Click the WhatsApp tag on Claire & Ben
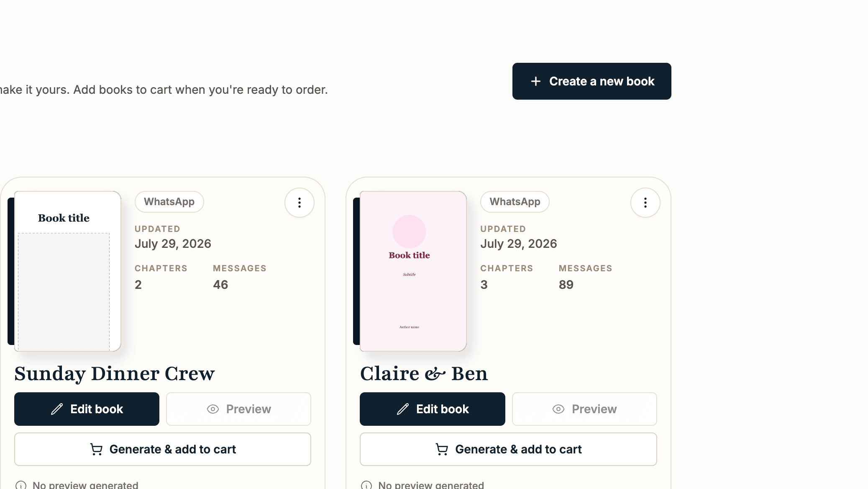Image resolution: width=868 pixels, height=489 pixels. coord(515,202)
